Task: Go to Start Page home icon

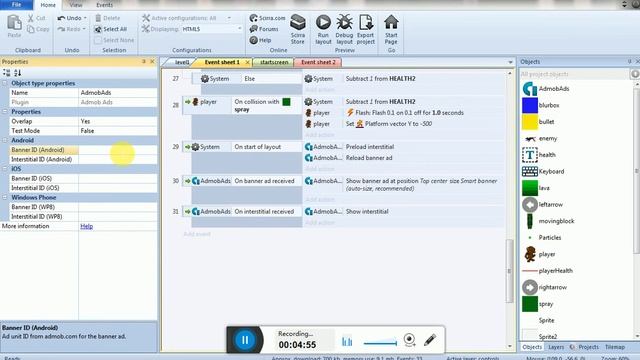Action: [x=391, y=22]
